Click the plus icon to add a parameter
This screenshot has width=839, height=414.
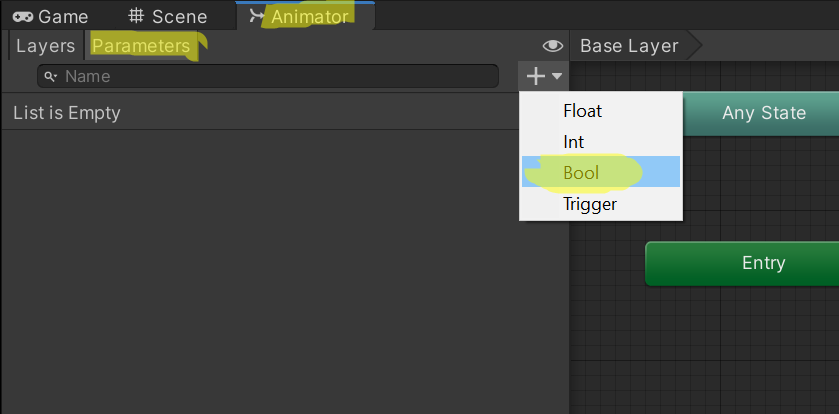[x=536, y=76]
